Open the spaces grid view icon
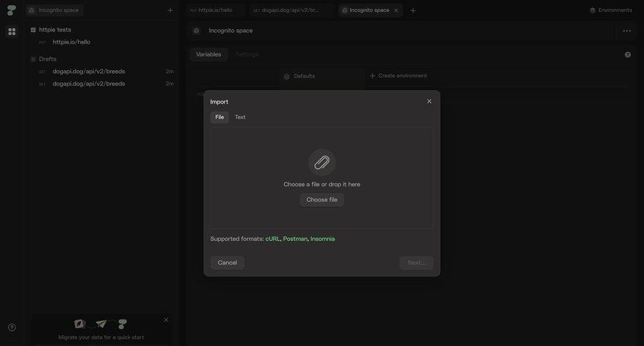The height and width of the screenshot is (346, 644). pyautogui.click(x=12, y=31)
